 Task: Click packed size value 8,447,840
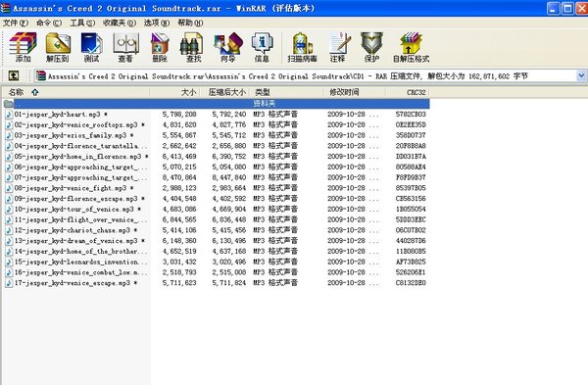229,177
